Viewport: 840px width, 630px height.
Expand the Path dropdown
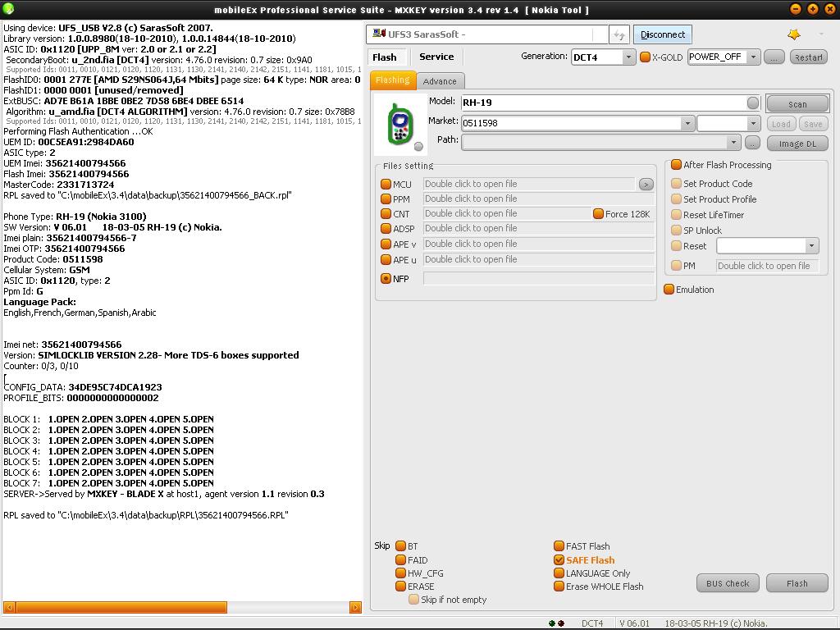[x=733, y=143]
